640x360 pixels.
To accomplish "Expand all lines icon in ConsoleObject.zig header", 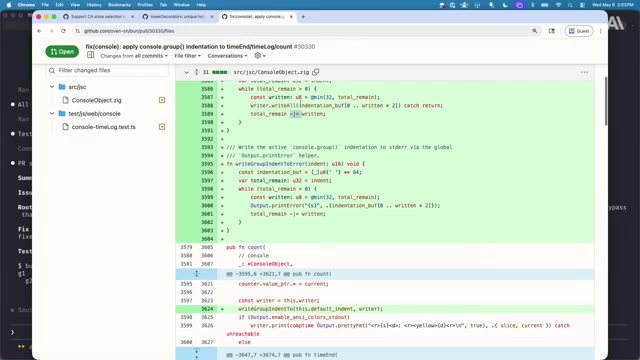I will pos(197,72).
